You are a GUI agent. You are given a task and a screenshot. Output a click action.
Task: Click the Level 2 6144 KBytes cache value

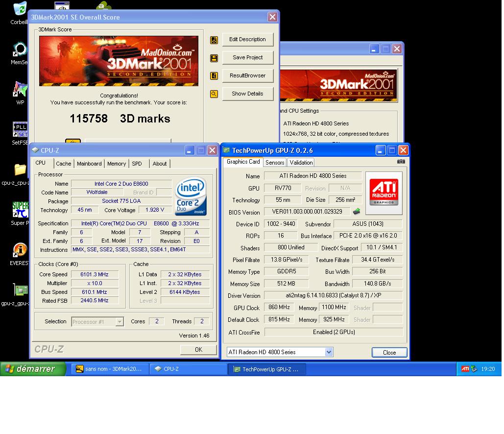(x=185, y=292)
